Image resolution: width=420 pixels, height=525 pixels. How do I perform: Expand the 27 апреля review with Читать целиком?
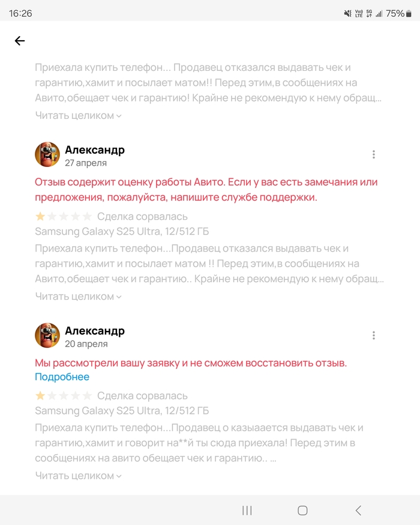pyautogui.click(x=78, y=297)
